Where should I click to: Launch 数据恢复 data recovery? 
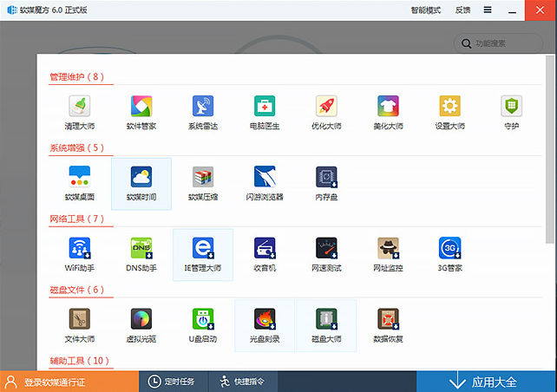tap(388, 319)
